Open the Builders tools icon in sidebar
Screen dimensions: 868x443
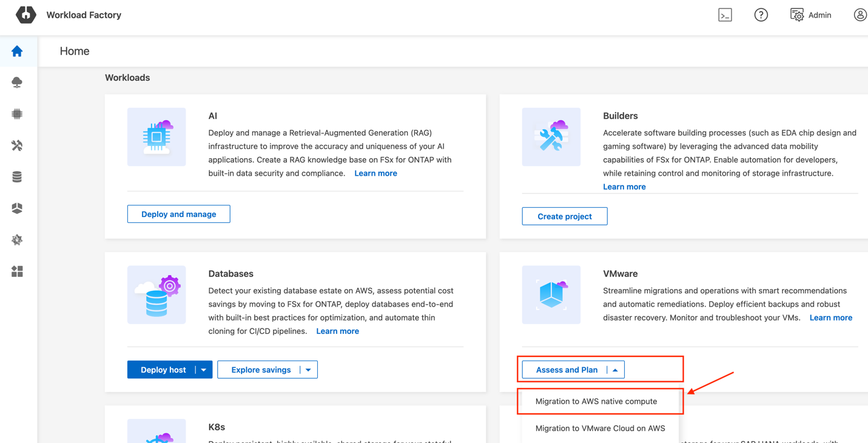tap(17, 145)
